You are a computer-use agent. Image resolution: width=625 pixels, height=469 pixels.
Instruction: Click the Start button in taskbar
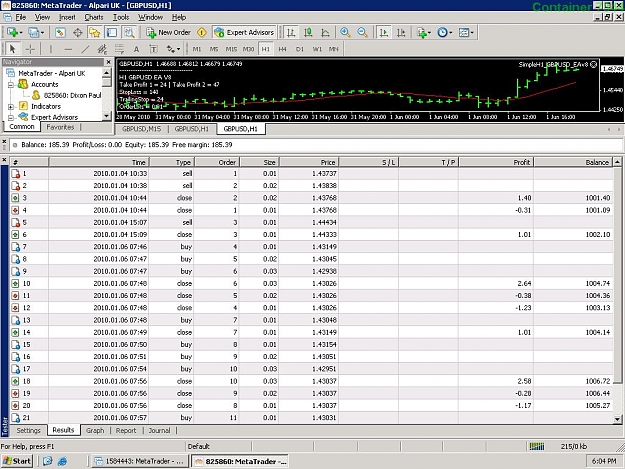(x=17, y=461)
